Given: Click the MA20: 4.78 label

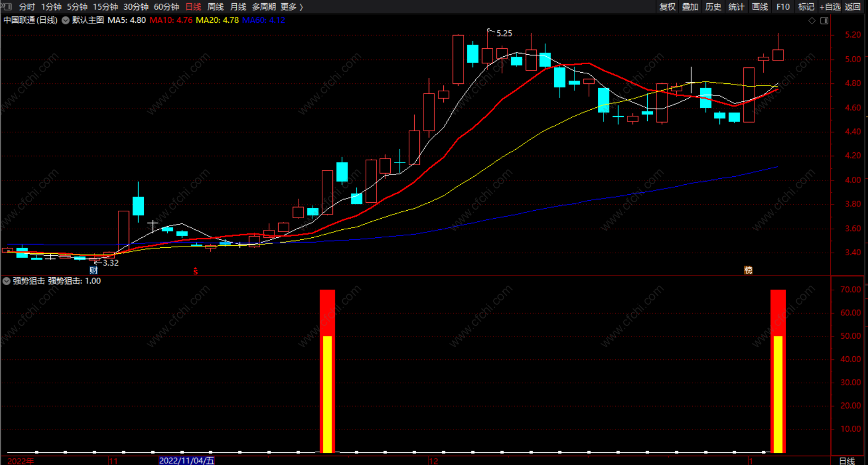Looking at the screenshot, I should (x=217, y=20).
